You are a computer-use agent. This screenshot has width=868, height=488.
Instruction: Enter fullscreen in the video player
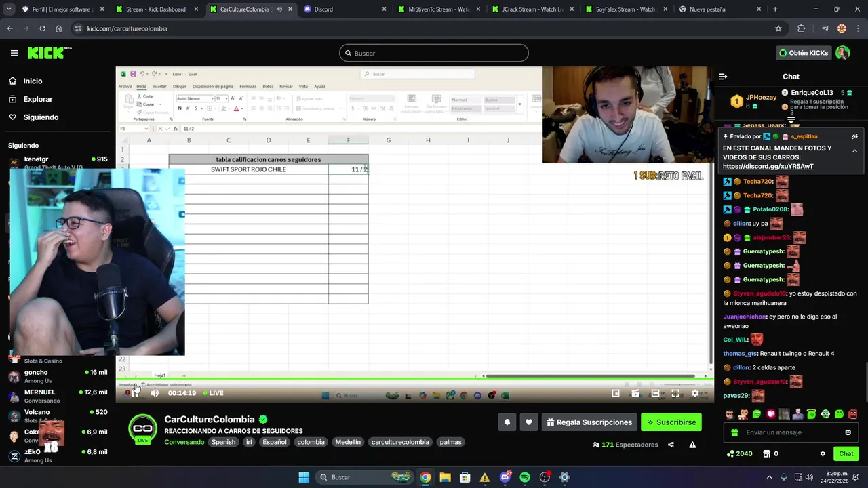(675, 393)
